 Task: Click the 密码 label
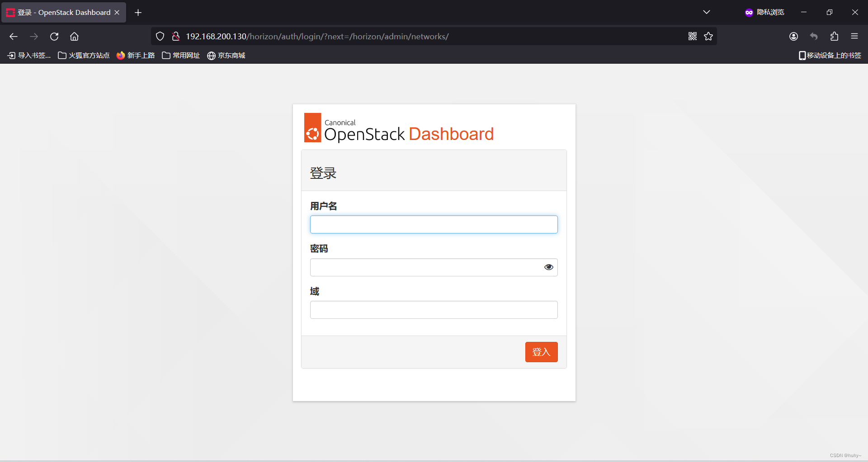click(319, 248)
